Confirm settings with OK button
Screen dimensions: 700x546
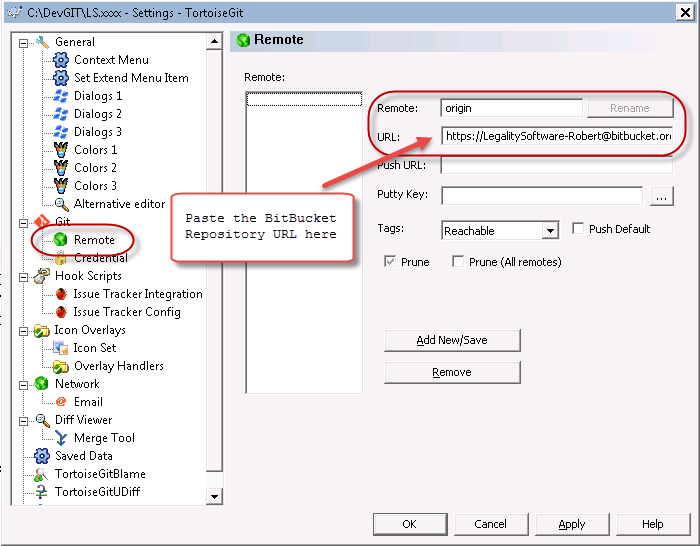(410, 524)
